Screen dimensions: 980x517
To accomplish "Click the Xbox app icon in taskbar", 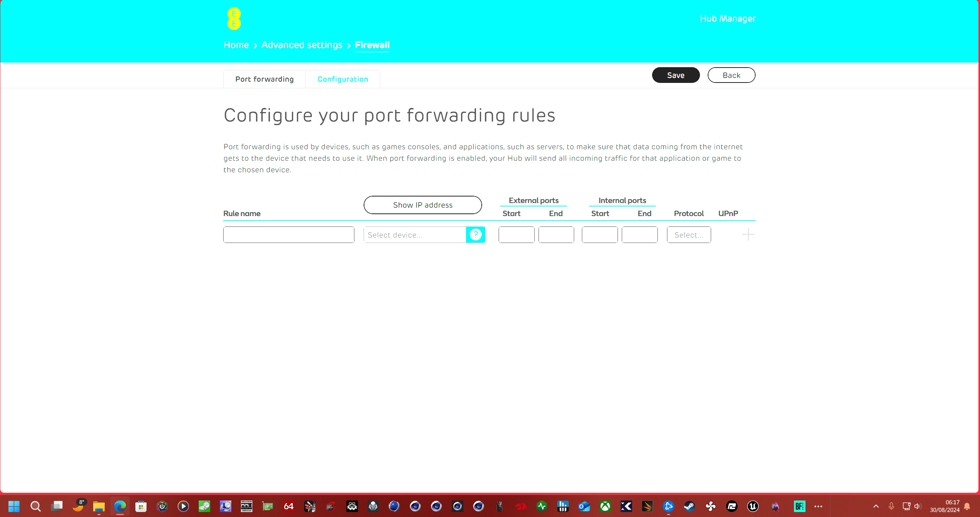I will click(x=605, y=507).
